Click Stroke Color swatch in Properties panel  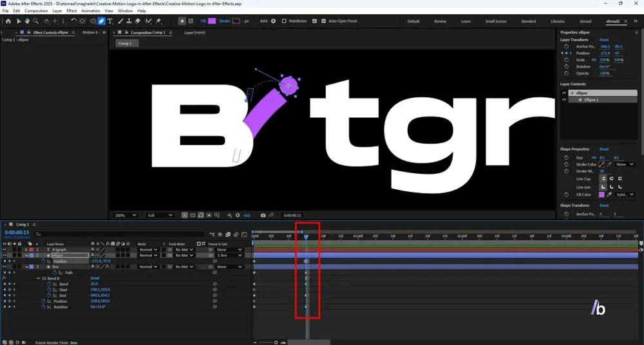(x=601, y=164)
